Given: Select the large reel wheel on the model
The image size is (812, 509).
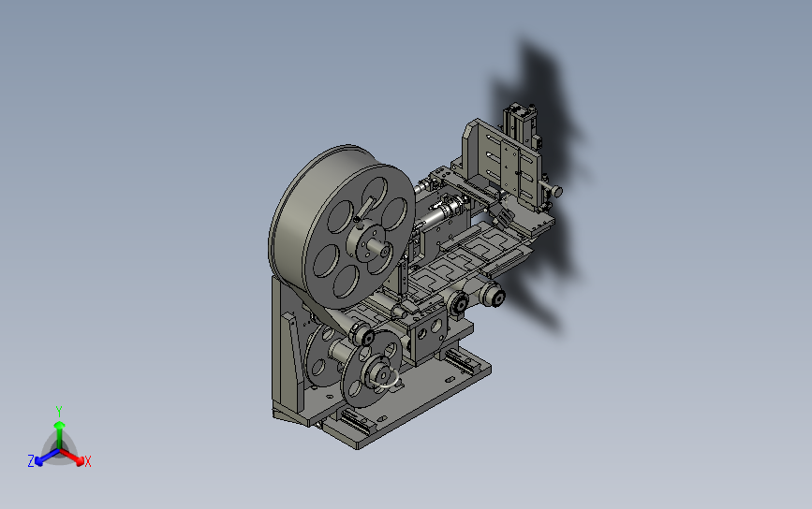Looking at the screenshot, I should (x=342, y=227).
